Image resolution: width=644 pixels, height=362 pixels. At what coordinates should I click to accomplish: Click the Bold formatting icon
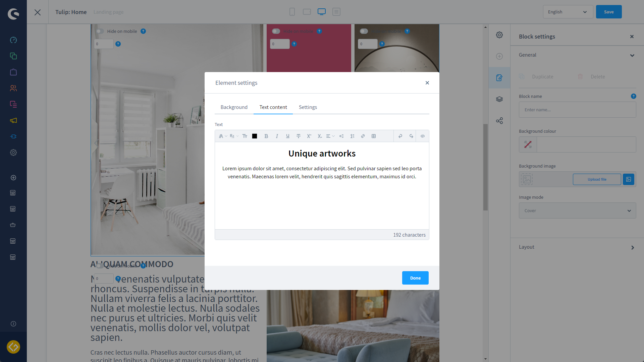[x=266, y=136]
